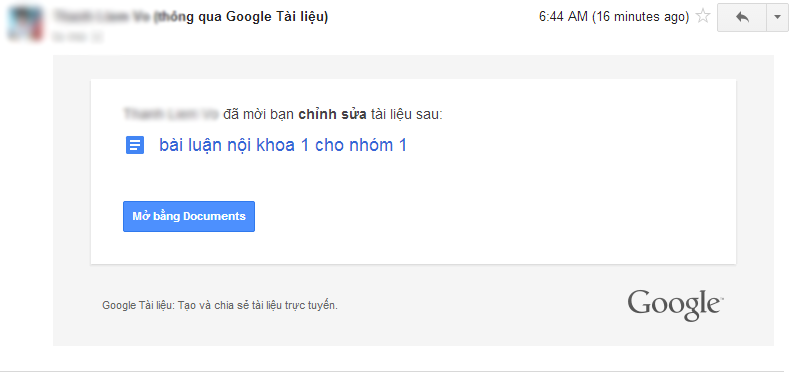Reply to the email with arrow button

tap(742, 17)
